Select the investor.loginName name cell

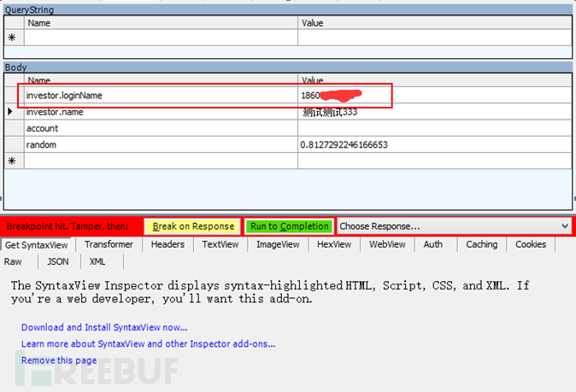[x=161, y=96]
